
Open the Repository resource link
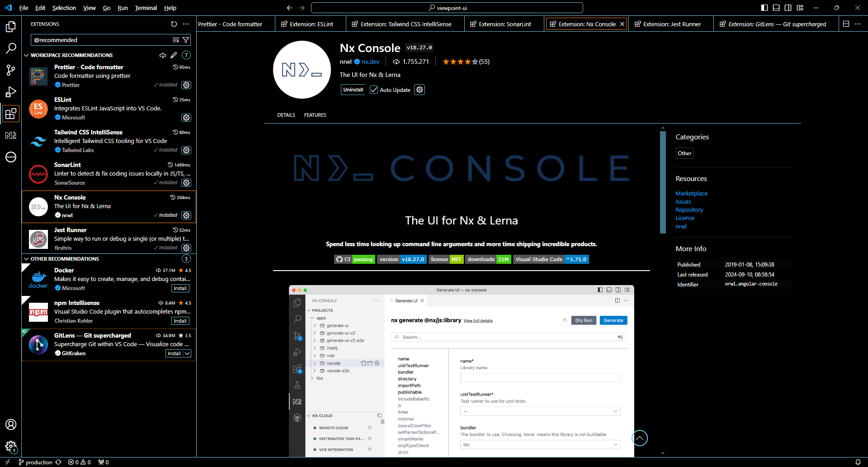pos(689,210)
